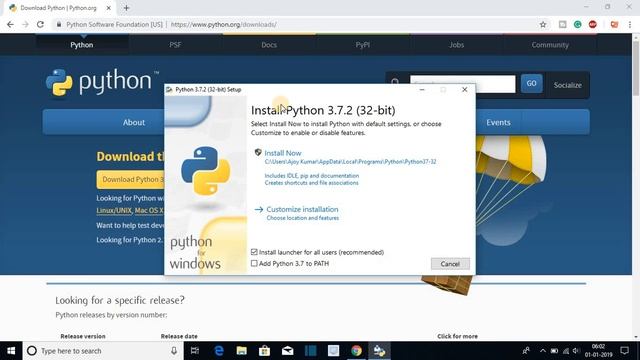640x360 pixels.
Task: Open the Socialize menu
Action: [567, 85]
